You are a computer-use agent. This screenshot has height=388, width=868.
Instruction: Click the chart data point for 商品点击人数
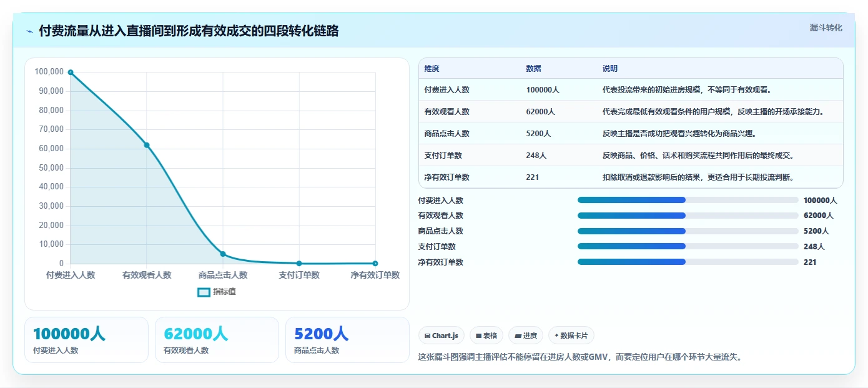[x=223, y=254]
